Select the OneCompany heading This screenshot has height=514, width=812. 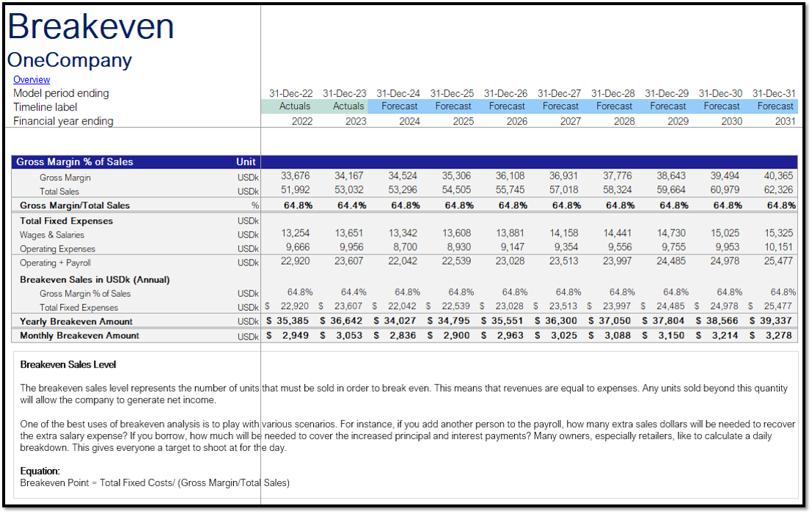pyautogui.click(x=70, y=60)
